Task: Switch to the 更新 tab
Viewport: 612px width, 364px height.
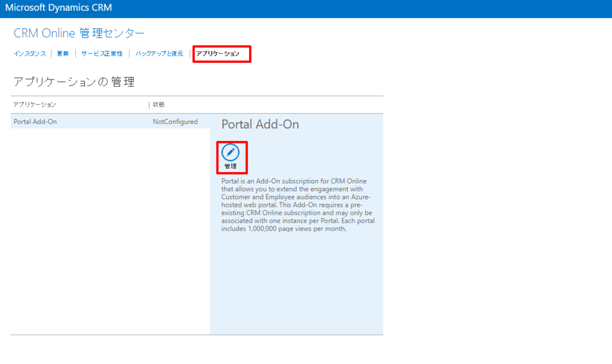Action: 62,53
